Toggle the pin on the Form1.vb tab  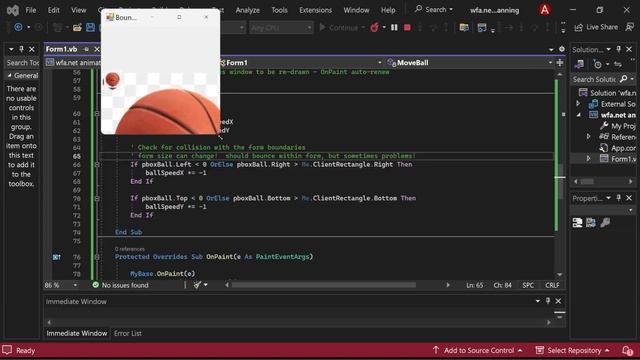pos(86,49)
